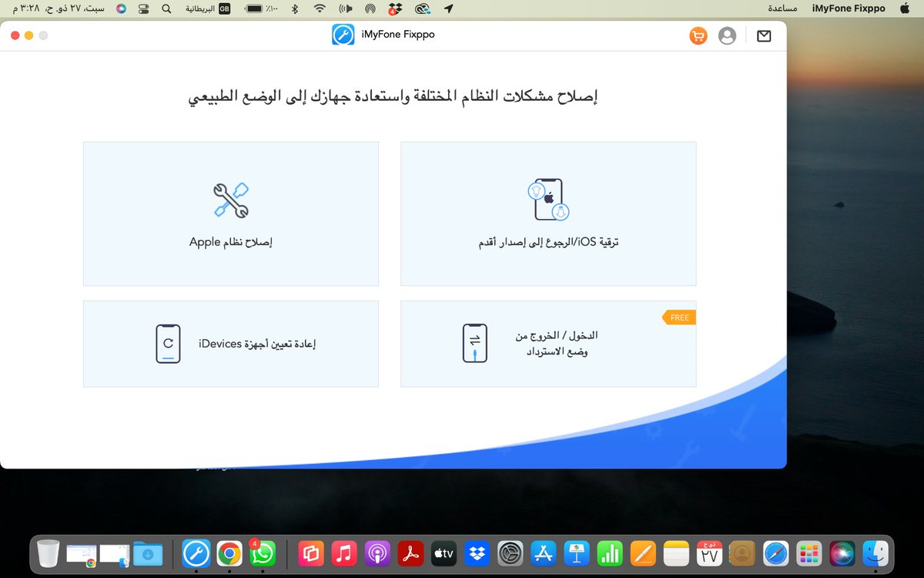Image resolution: width=924 pixels, height=578 pixels.
Task: Click the Siri icon in menu bar
Action: coord(121,9)
